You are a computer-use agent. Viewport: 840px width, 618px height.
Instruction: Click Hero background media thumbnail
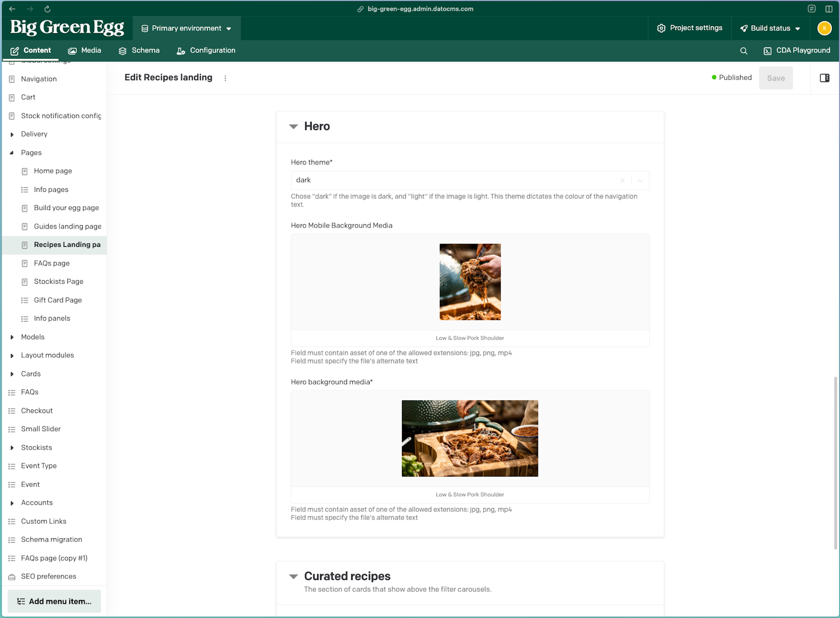coord(470,438)
